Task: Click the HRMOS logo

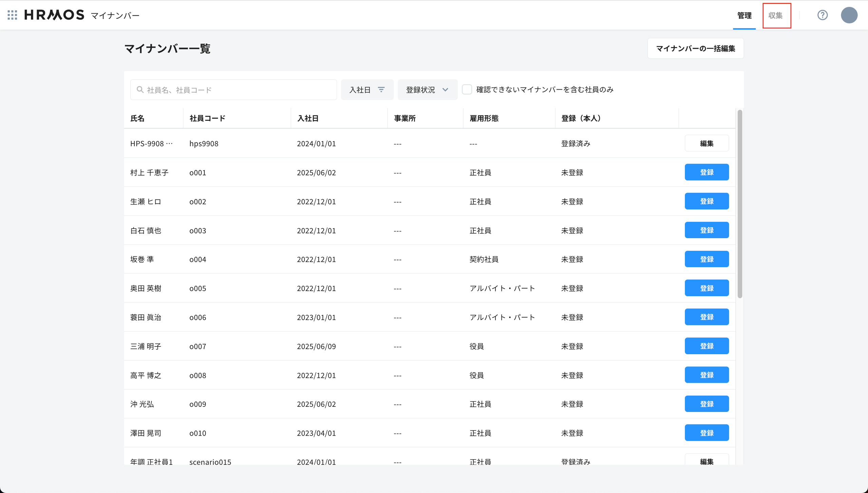Action: pyautogui.click(x=54, y=15)
